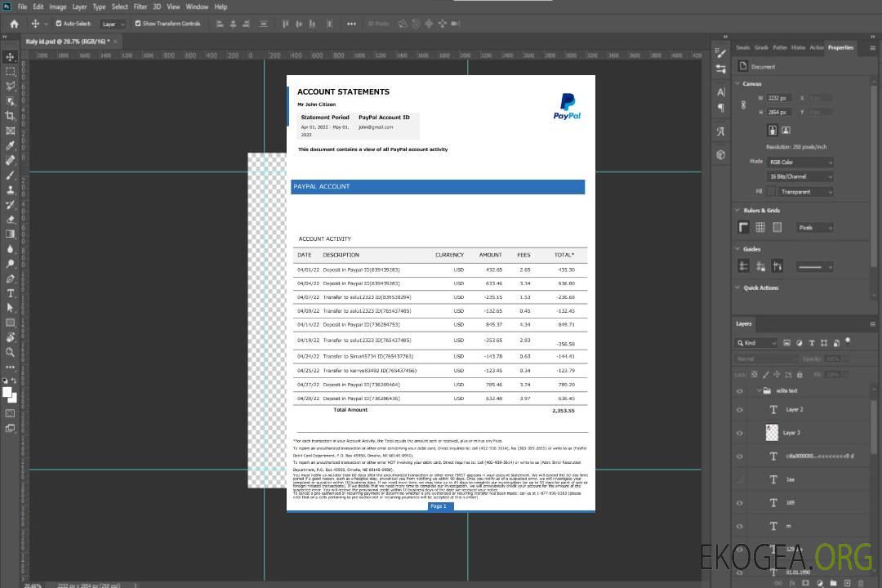The image size is (882, 588).
Task: Switch to the Swatches panel tab
Action: (x=742, y=47)
